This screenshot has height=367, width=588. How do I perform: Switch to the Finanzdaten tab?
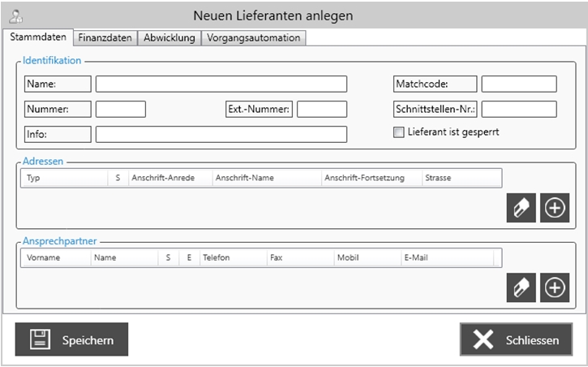tap(105, 37)
